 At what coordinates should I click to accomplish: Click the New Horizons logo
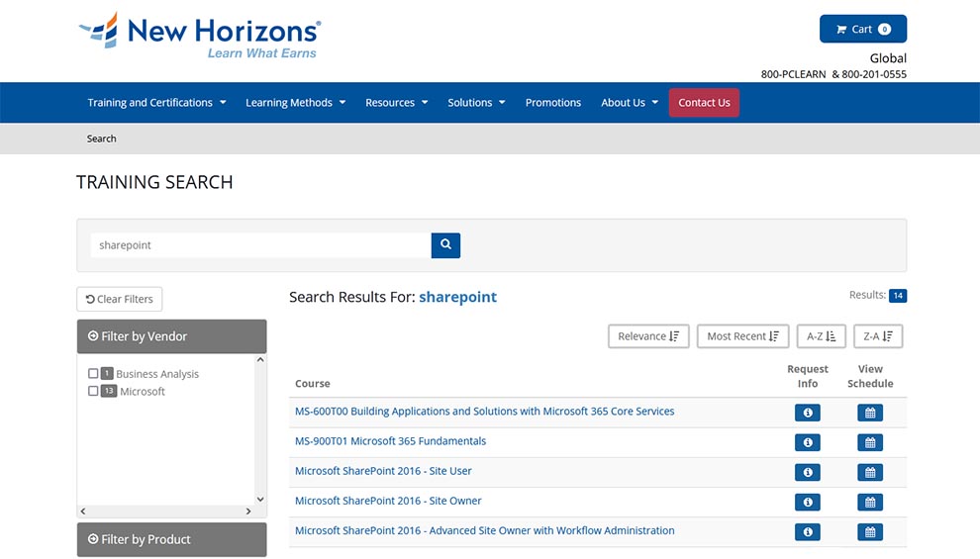199,35
